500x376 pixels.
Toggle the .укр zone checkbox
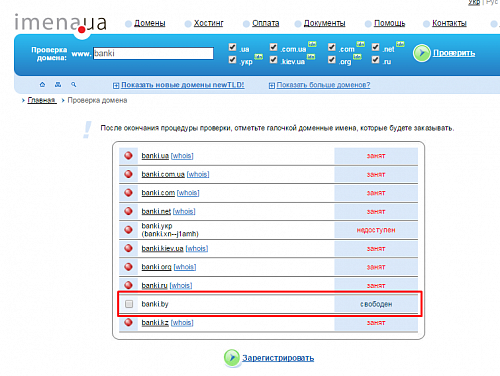tap(232, 60)
